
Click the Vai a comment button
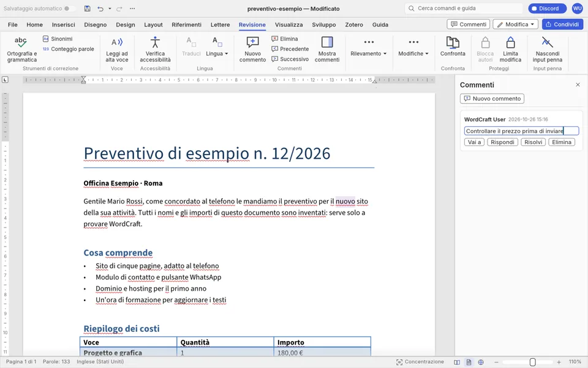pos(474,142)
